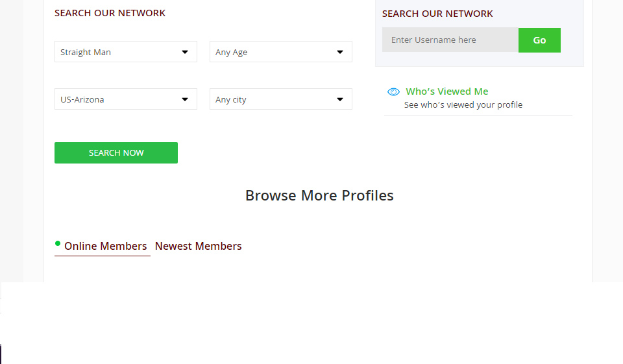Image resolution: width=623 pixels, height=364 pixels.
Task: Click the caret arrow on Any Age
Action: [340, 52]
